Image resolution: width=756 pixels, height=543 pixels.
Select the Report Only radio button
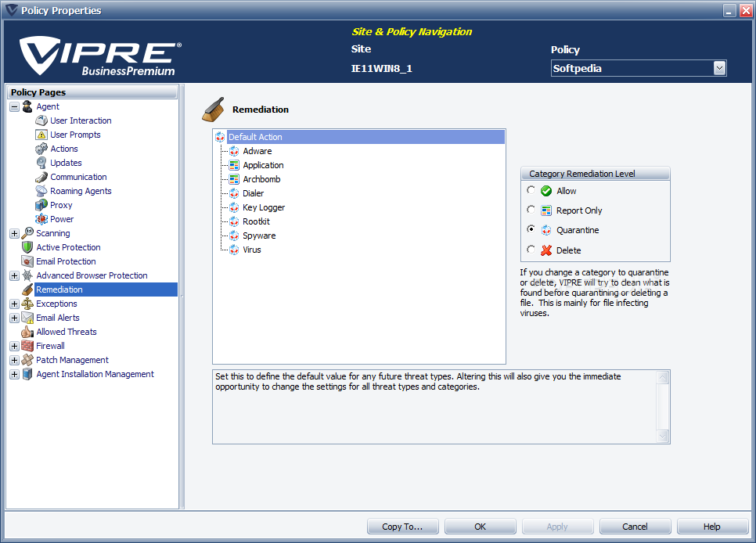pyautogui.click(x=531, y=209)
